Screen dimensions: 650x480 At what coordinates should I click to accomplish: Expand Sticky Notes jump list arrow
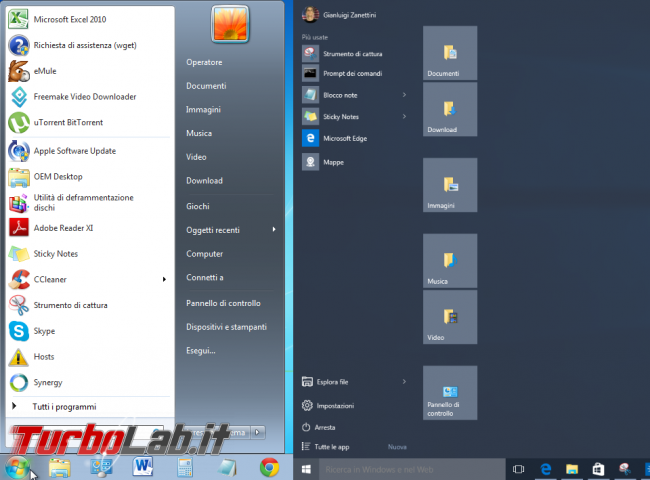(404, 116)
